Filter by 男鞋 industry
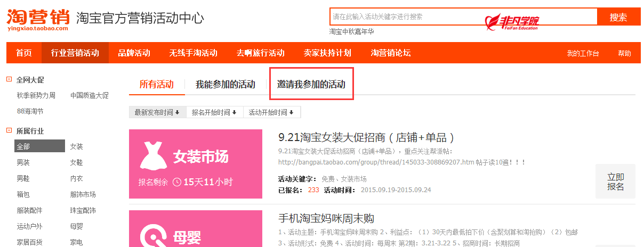Screen dimensions: 644x247 pyautogui.click(x=23, y=178)
